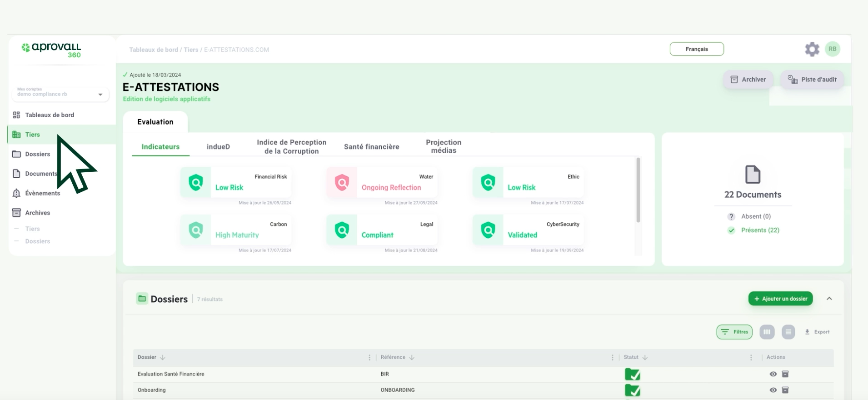Image resolution: width=868 pixels, height=400 pixels.
Task: Click the Dossiers folder icon in sidebar
Action: (x=16, y=154)
